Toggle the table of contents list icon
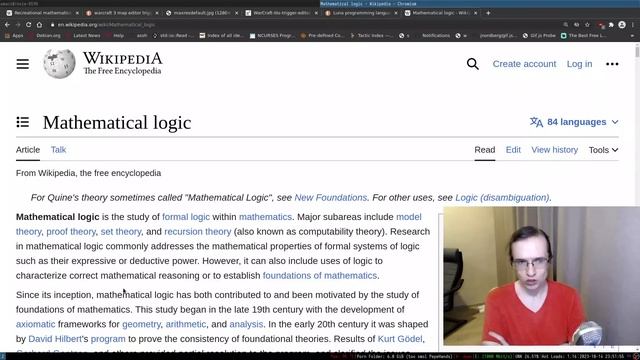The height and width of the screenshot is (360, 640). 23,122
